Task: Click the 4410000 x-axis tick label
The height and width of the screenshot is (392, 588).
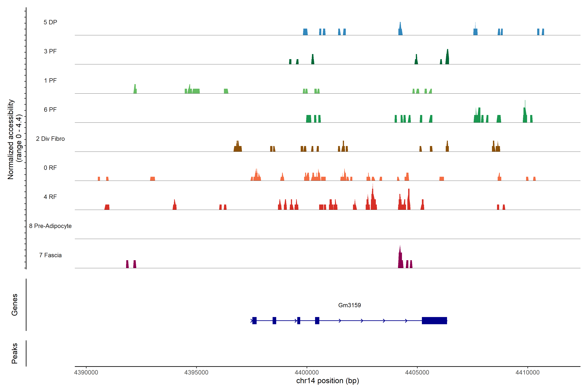Action: (528, 372)
